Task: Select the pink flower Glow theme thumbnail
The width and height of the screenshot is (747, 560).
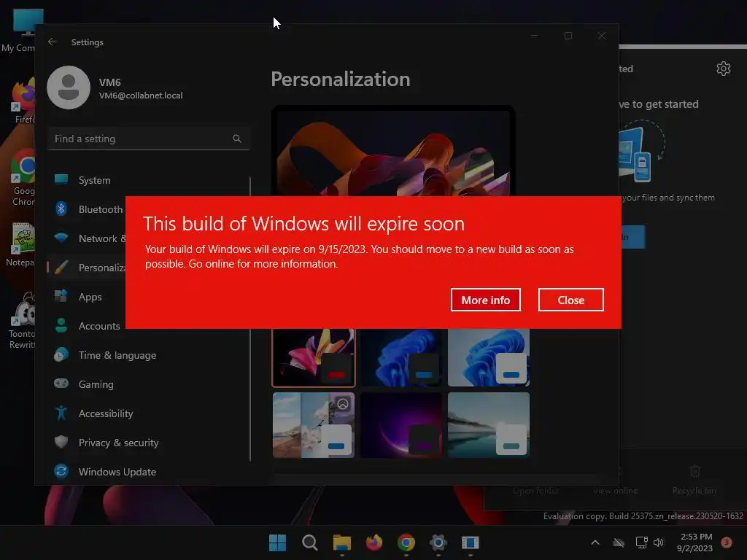Action: click(314, 357)
